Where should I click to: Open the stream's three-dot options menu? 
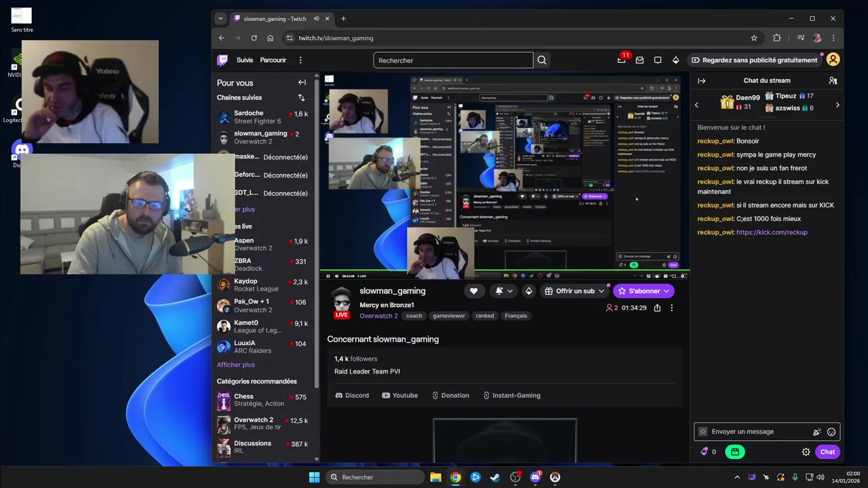coord(672,308)
